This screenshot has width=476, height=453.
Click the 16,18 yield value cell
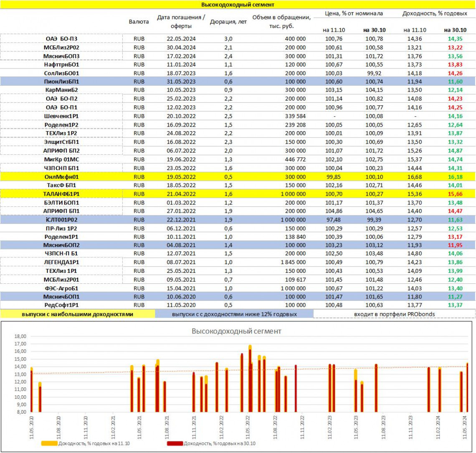coord(455,177)
